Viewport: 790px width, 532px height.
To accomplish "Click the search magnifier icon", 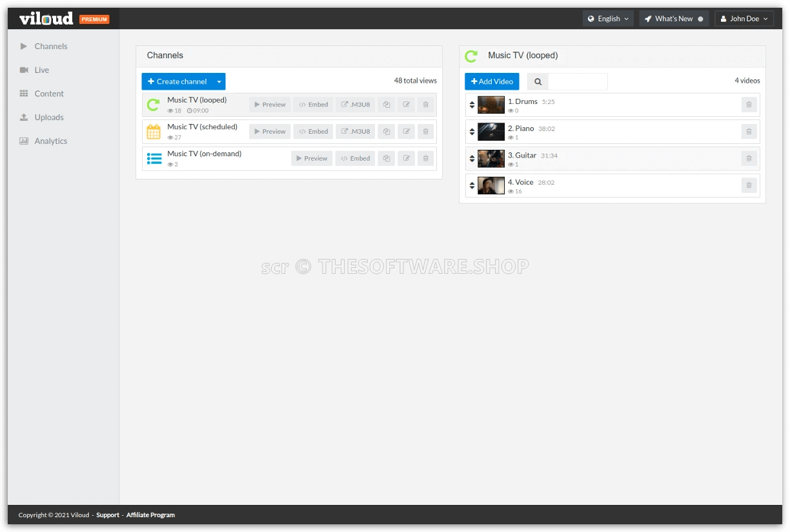I will 538,82.
